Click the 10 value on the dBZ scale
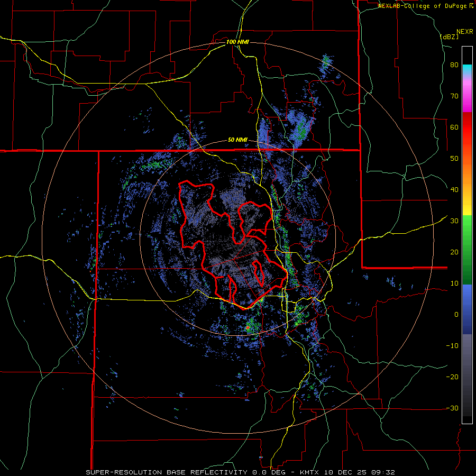The image size is (476, 476). (454, 283)
